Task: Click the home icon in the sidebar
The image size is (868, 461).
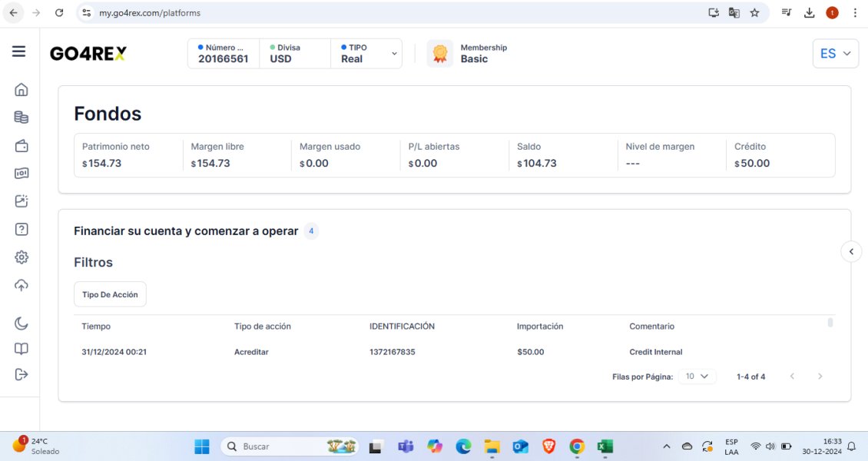Action: click(22, 90)
